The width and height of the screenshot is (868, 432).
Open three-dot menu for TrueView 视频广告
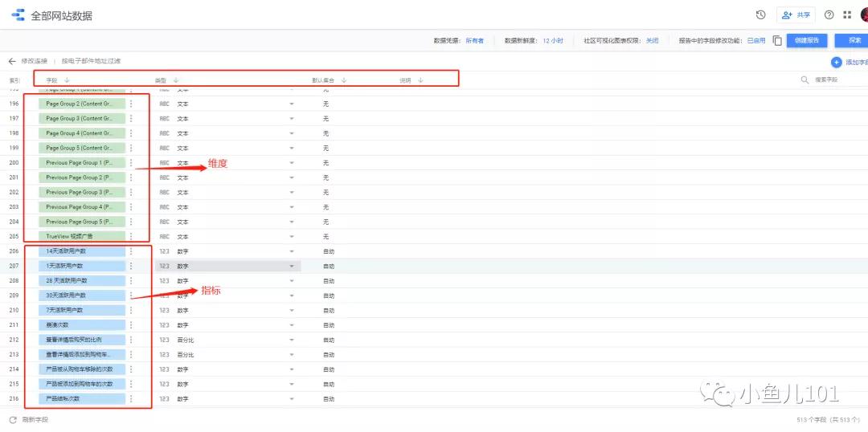[131, 236]
